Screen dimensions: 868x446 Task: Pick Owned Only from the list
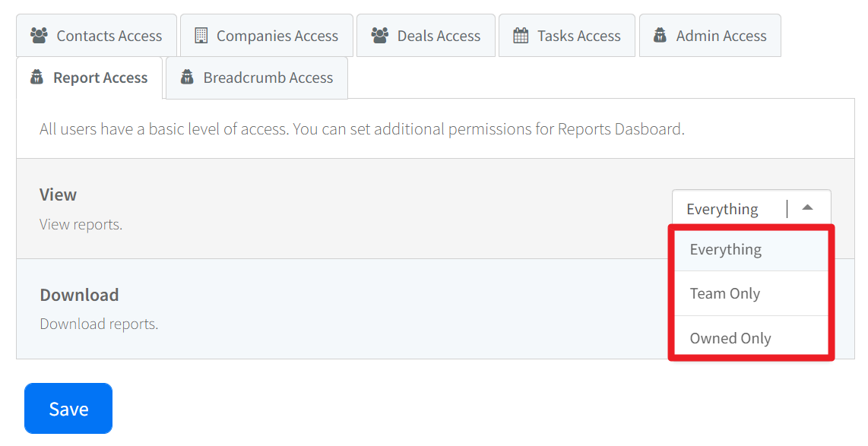pos(730,338)
